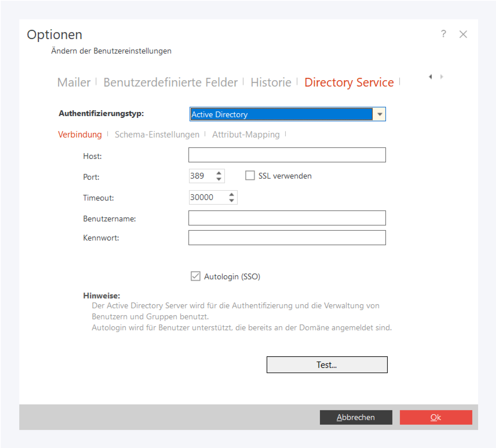Increase the Timeout value

point(231,194)
